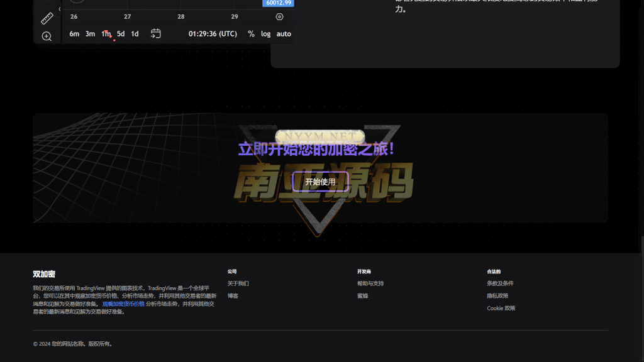644x362 pixels.
Task: Open the go-to-date calendar icon
Action: point(156,34)
